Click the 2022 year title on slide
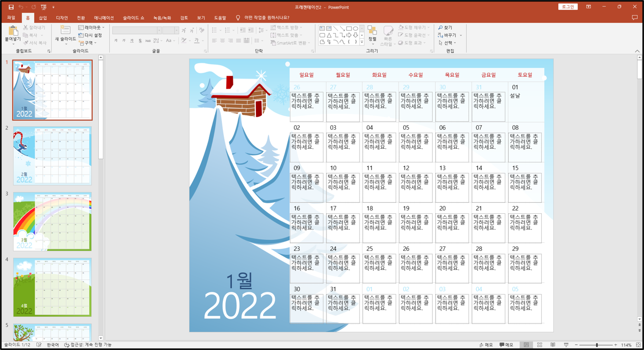 point(240,306)
